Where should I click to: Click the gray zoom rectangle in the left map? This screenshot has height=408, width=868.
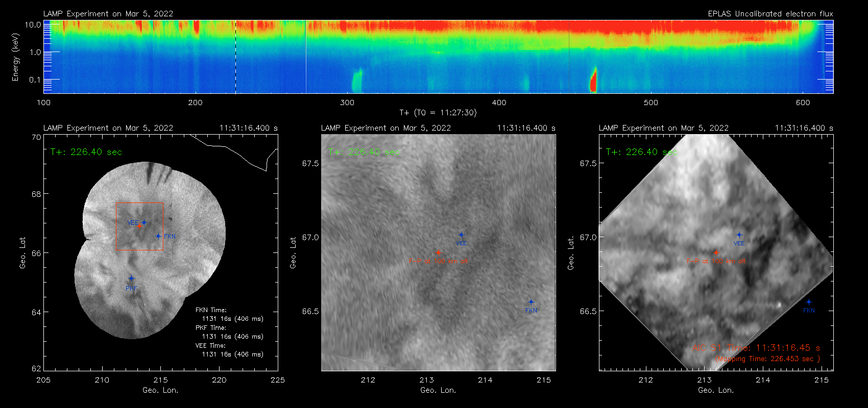click(x=140, y=226)
